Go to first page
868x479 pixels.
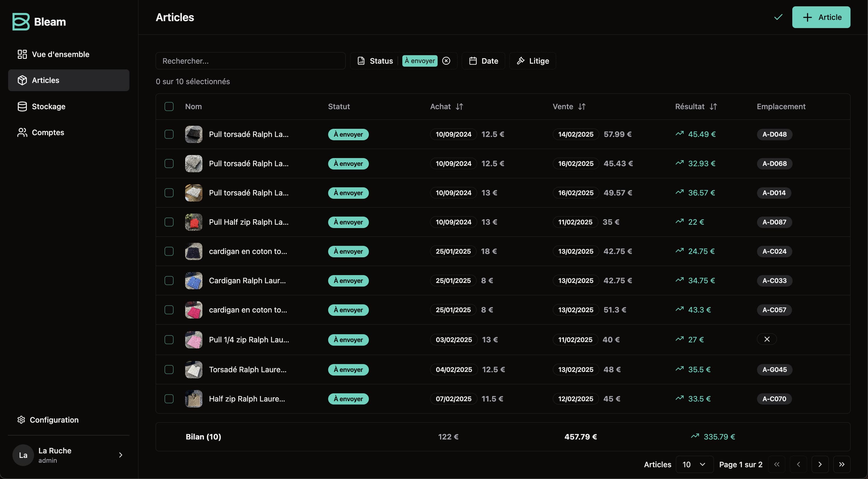pyautogui.click(x=777, y=465)
